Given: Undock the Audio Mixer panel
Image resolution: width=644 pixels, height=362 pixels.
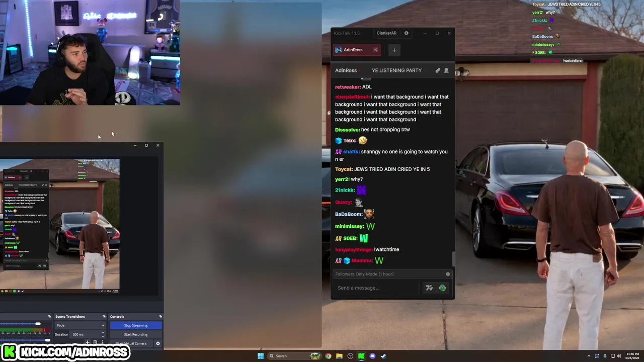Looking at the screenshot, I should click(49, 316).
